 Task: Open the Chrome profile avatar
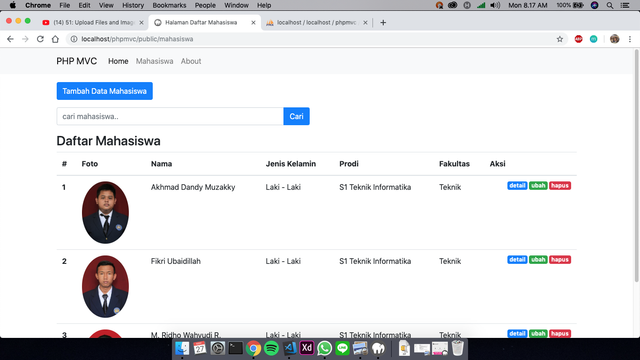(x=614, y=39)
